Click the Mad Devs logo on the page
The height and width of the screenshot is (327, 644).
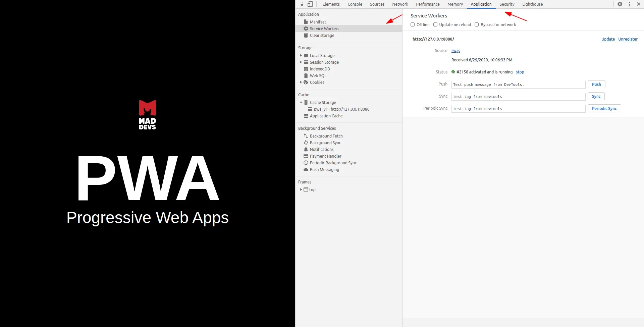[148, 115]
